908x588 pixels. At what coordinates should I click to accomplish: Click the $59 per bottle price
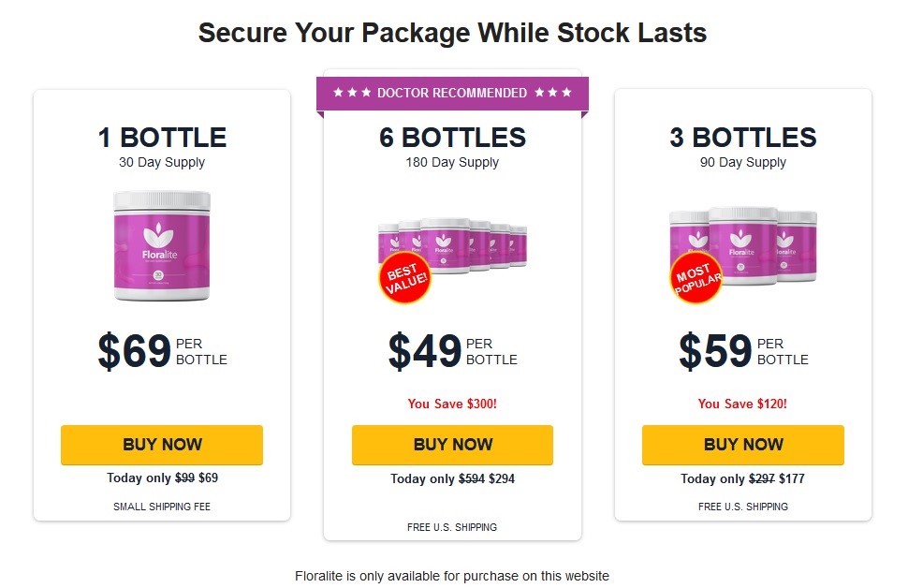(743, 351)
